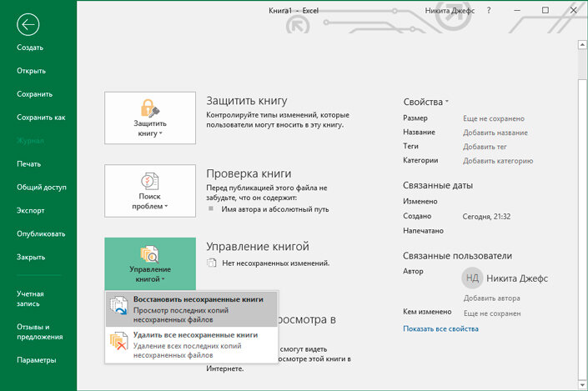
Task: Click the question mark help icon
Action: pyautogui.click(x=489, y=11)
